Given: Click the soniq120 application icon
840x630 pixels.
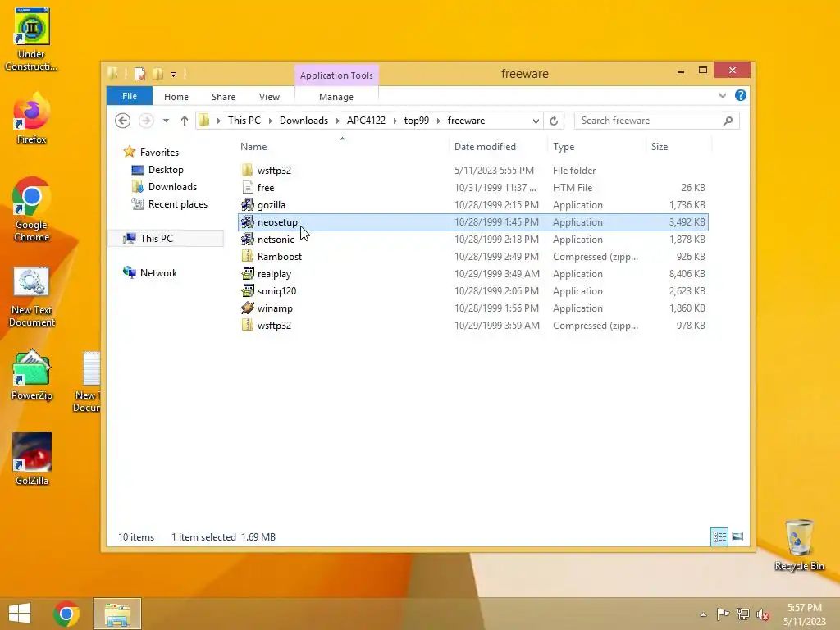Looking at the screenshot, I should coord(247,291).
